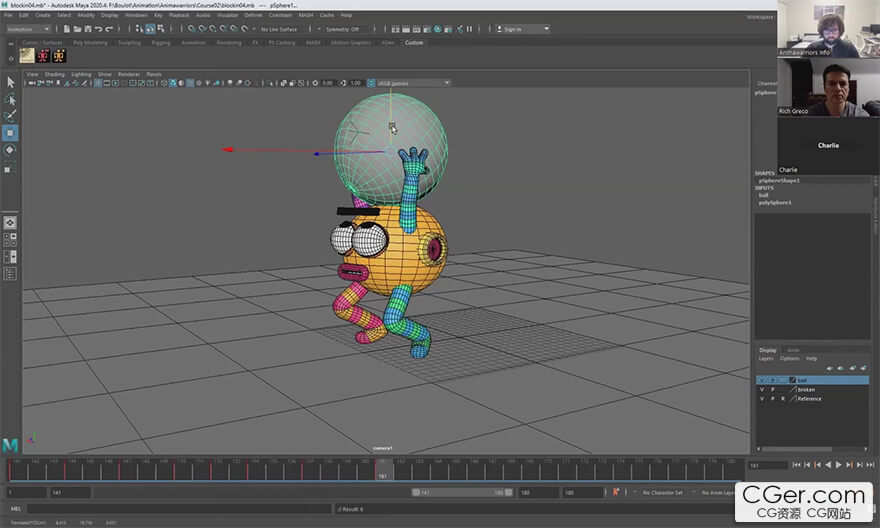Image resolution: width=880 pixels, height=528 pixels.
Task: Go to end of playback range
Action: pyautogui.click(x=870, y=465)
